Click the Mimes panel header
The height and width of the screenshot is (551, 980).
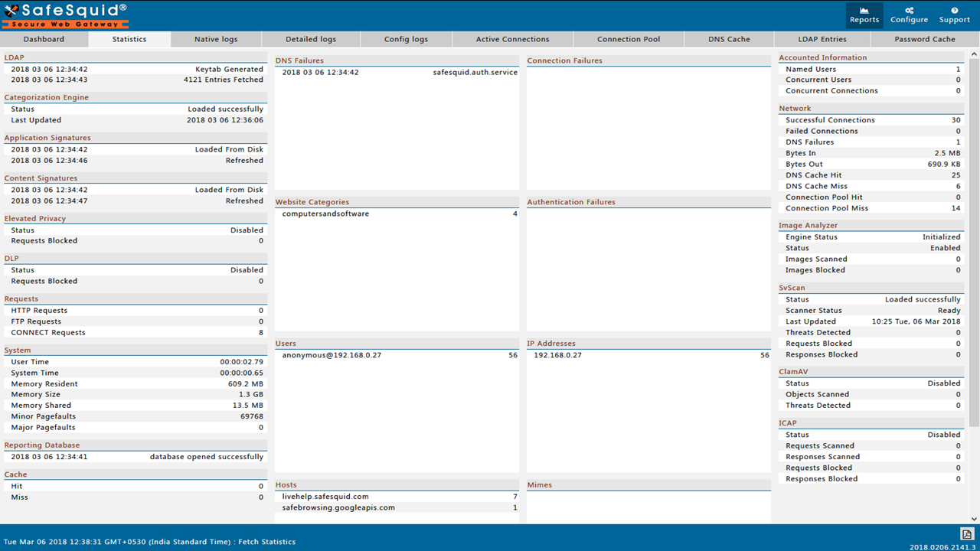648,485
